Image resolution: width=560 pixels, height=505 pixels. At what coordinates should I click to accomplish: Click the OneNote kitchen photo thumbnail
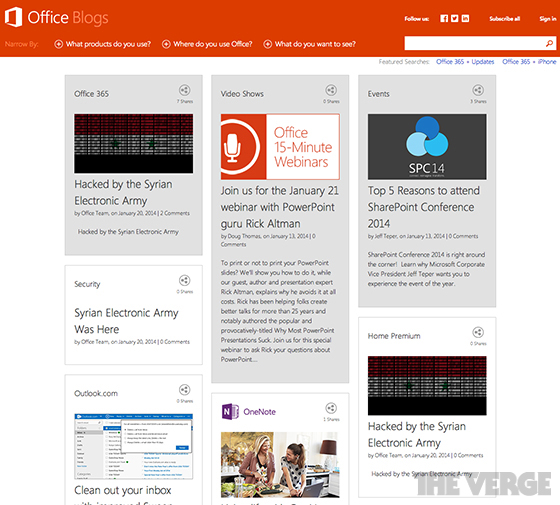pyautogui.click(x=280, y=465)
